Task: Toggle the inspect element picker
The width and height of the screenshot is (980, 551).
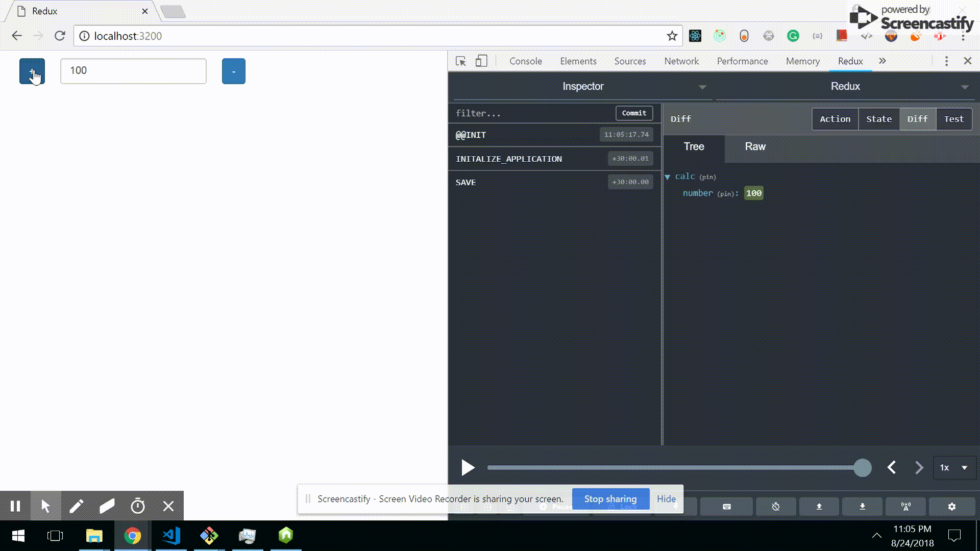Action: coord(460,61)
